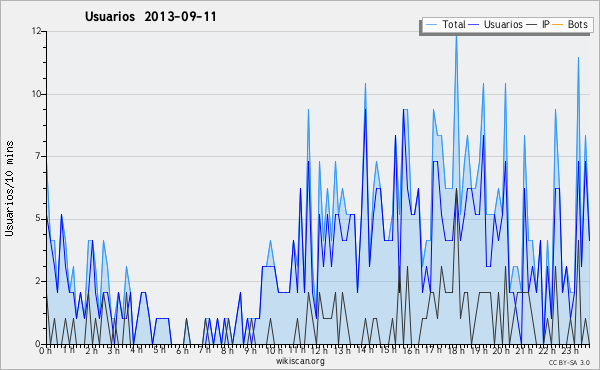Click the y-axis value '10'
Screen dimensions: 600x370
point(36,94)
